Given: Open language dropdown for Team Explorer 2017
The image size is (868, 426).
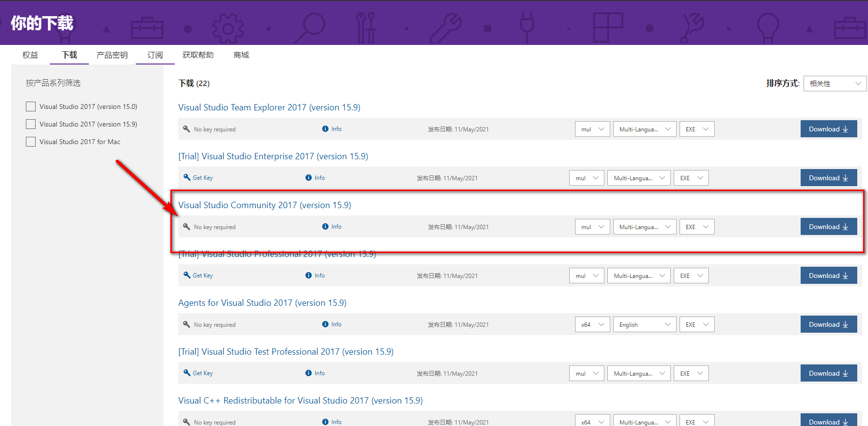Looking at the screenshot, I should [645, 129].
